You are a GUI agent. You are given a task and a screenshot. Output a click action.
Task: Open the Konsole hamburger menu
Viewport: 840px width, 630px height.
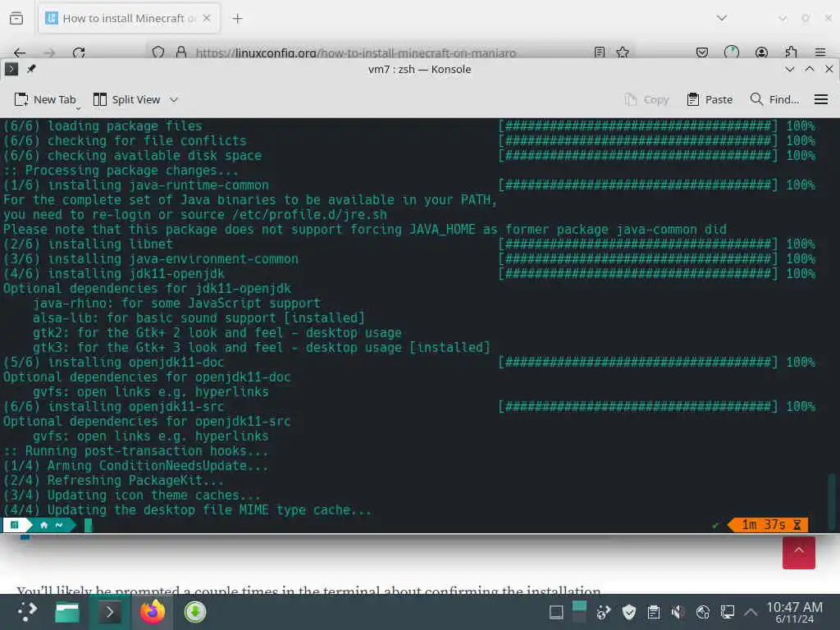tap(820, 99)
